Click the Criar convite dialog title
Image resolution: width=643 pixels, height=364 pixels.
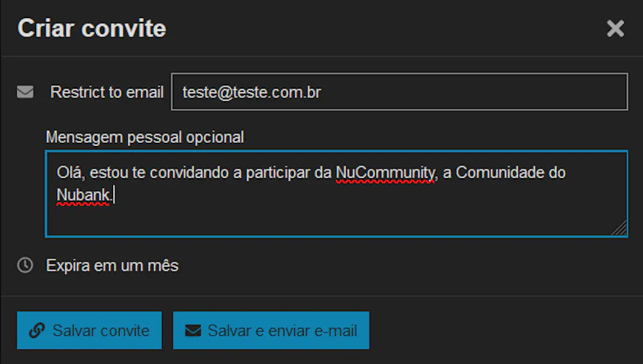point(92,28)
